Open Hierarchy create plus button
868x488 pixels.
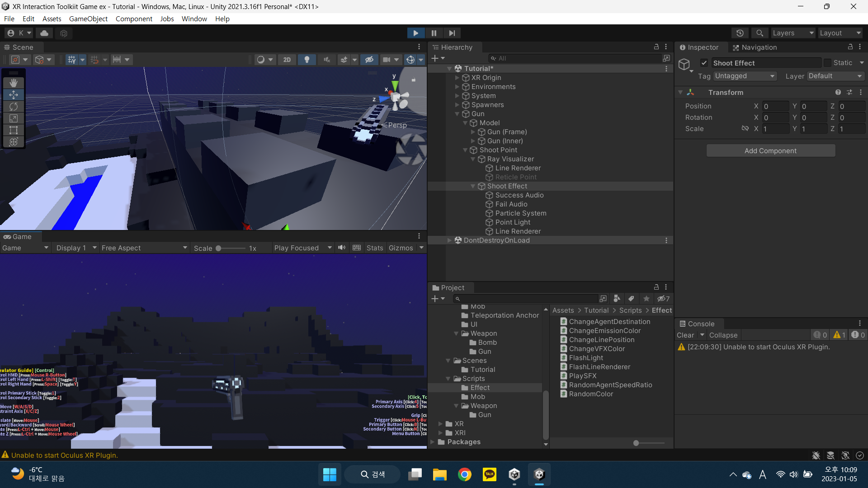pyautogui.click(x=437, y=58)
